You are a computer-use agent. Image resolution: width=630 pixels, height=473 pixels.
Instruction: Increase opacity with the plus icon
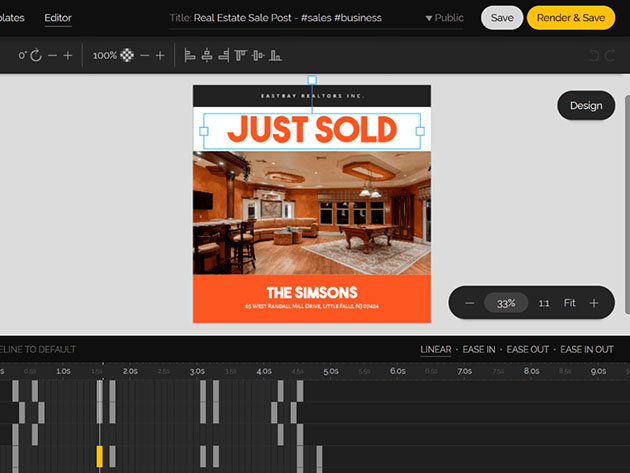pyautogui.click(x=160, y=56)
